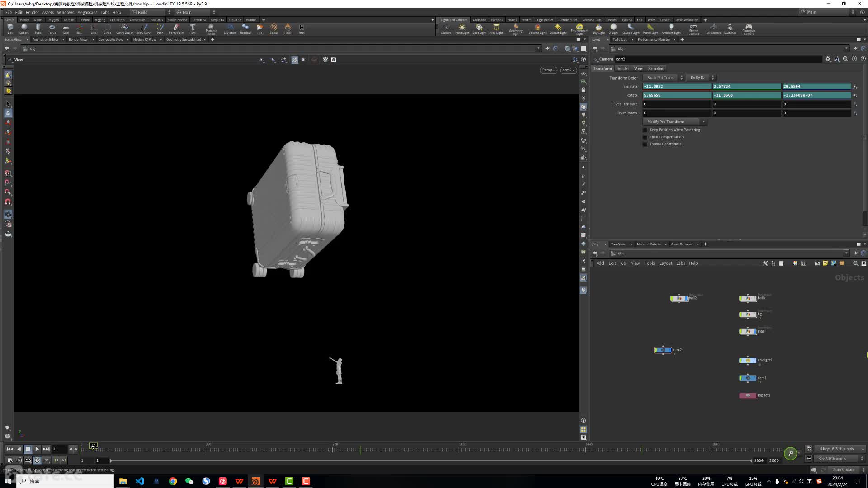This screenshot has width=868, height=488.
Task: Open the cam2 camera dropdown in viewport
Action: pos(568,70)
